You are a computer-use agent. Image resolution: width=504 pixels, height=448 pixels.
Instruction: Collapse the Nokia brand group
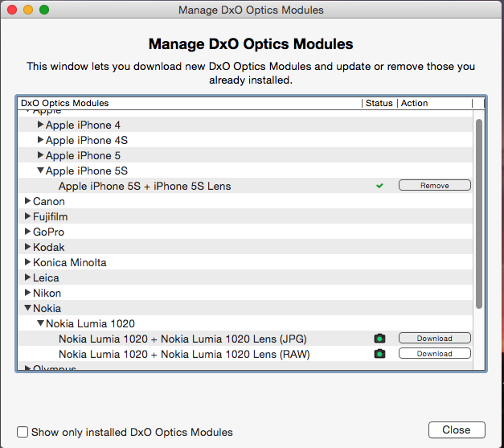click(28, 308)
